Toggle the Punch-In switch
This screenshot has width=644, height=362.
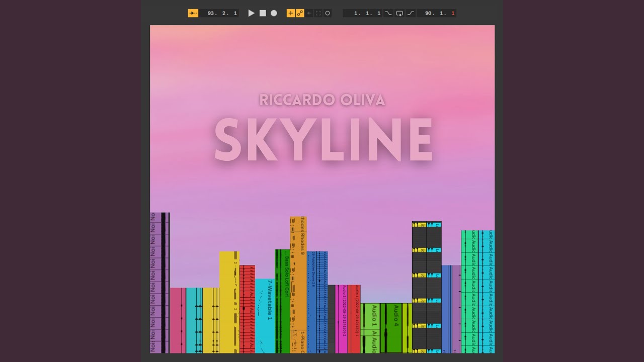[x=388, y=13]
